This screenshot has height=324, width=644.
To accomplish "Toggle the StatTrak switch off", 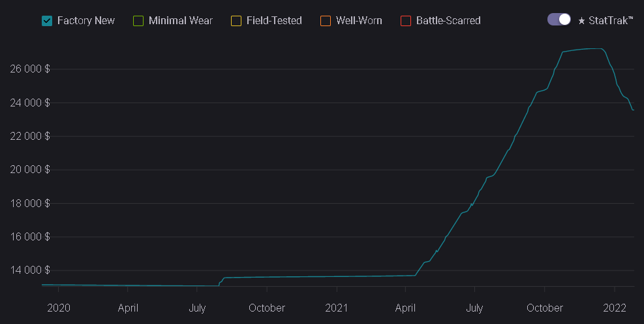I will point(559,20).
